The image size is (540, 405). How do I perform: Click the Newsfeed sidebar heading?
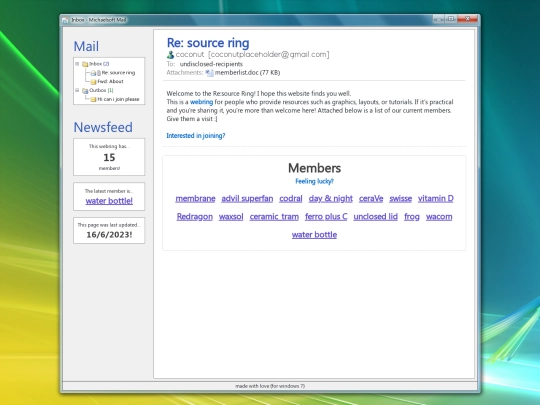point(103,127)
